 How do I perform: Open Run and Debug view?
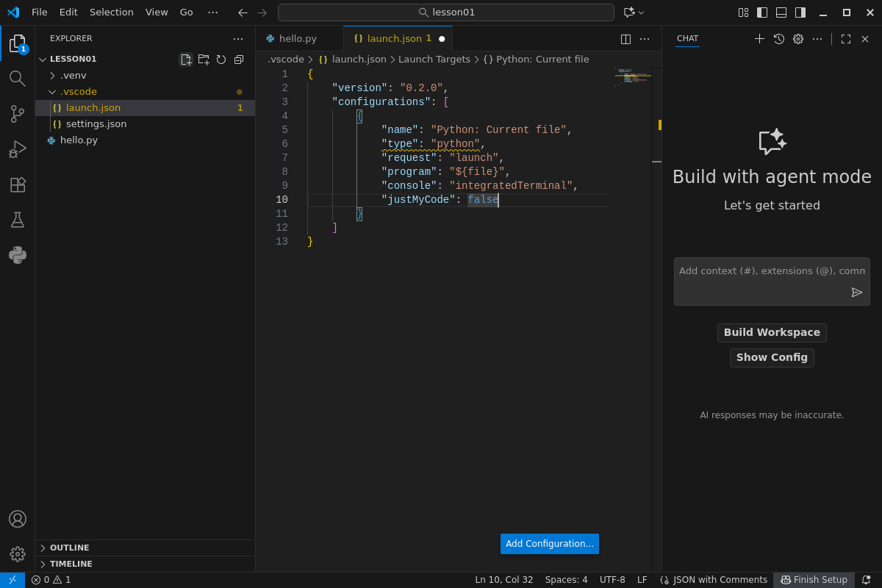coord(17,149)
